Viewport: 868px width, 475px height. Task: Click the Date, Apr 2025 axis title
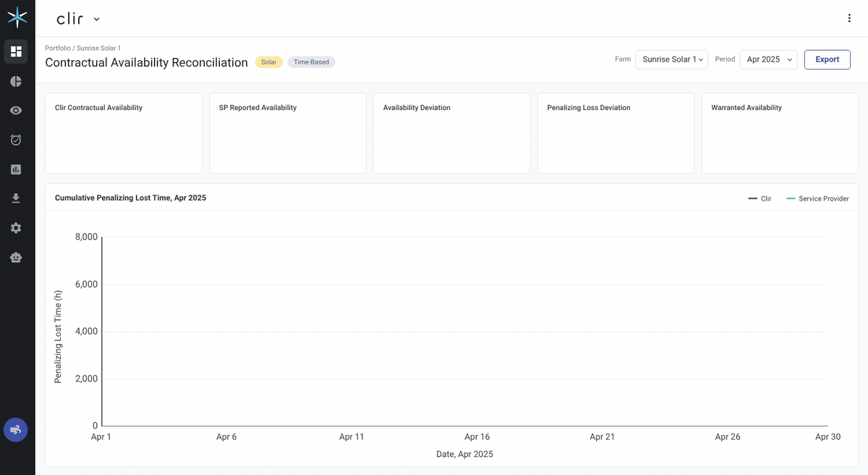[x=464, y=454]
